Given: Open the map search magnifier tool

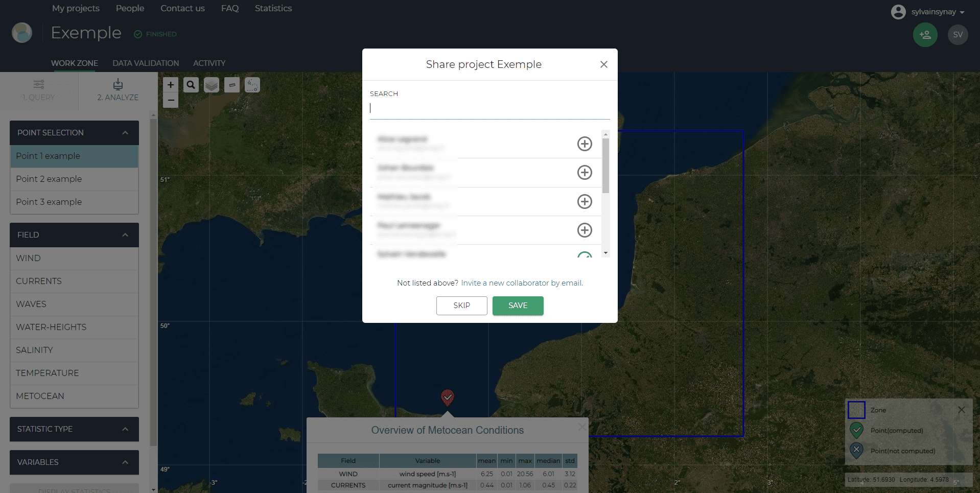Looking at the screenshot, I should [191, 85].
